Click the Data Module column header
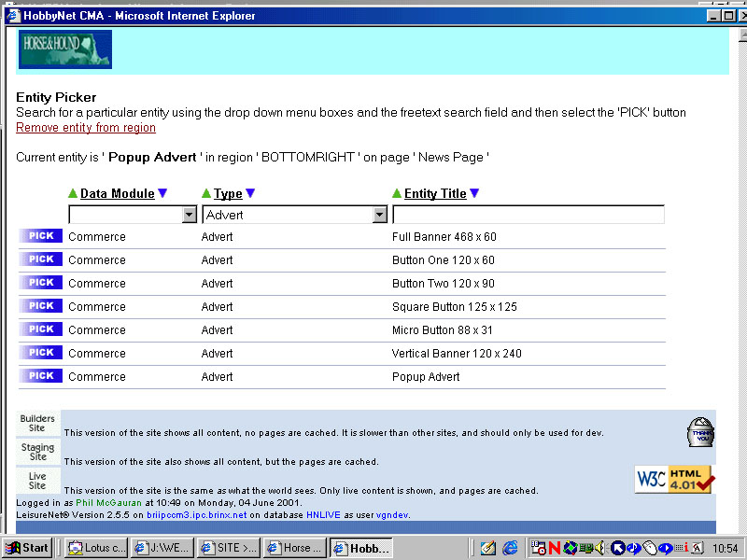This screenshot has width=747, height=560. (x=118, y=193)
